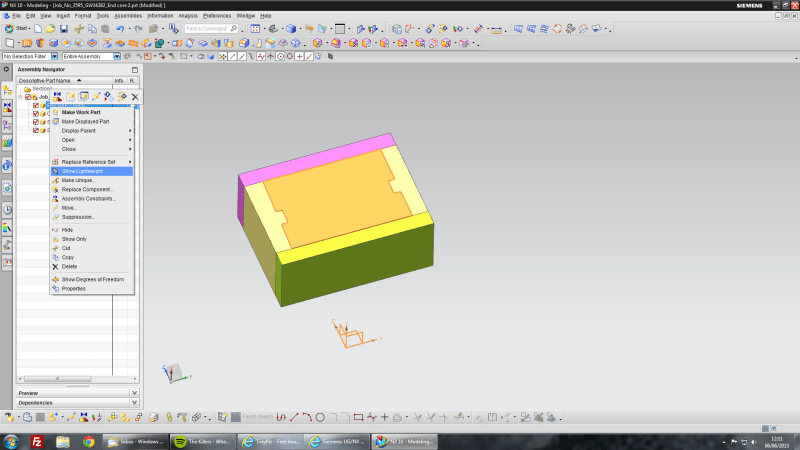
Task: Click Show Only in the context menu
Action: point(92,239)
